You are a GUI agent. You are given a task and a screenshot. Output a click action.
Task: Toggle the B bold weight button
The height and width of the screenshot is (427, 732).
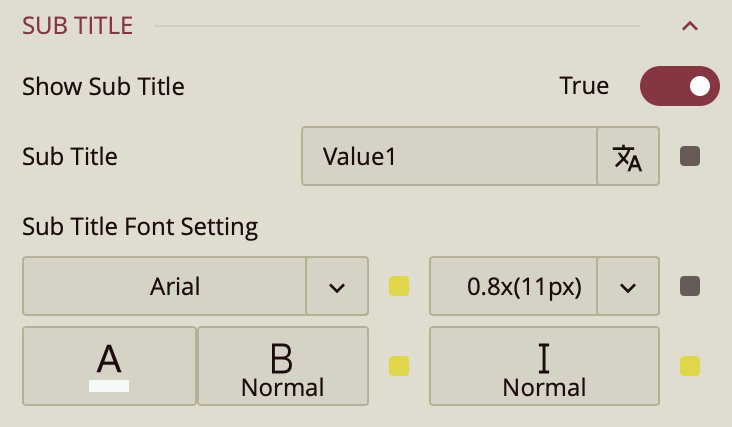[x=282, y=366]
